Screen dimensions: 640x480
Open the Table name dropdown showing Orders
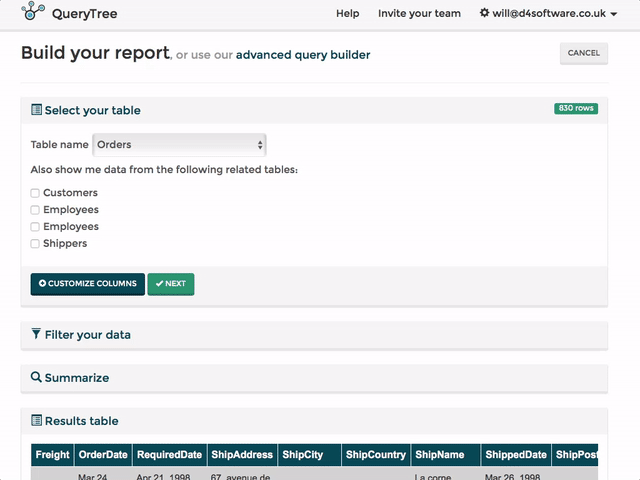click(180, 145)
